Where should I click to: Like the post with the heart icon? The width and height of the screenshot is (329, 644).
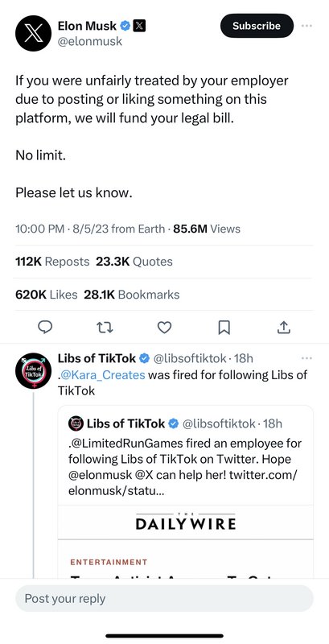tap(164, 327)
